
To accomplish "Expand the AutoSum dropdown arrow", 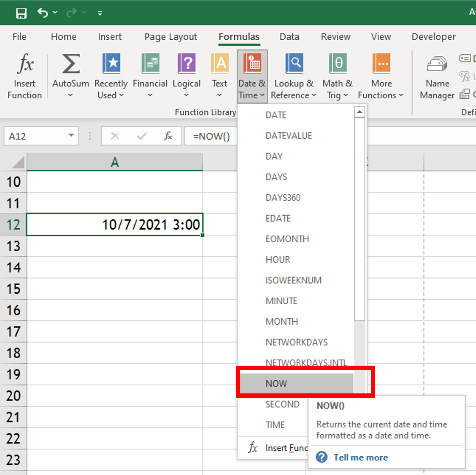I will point(71,95).
